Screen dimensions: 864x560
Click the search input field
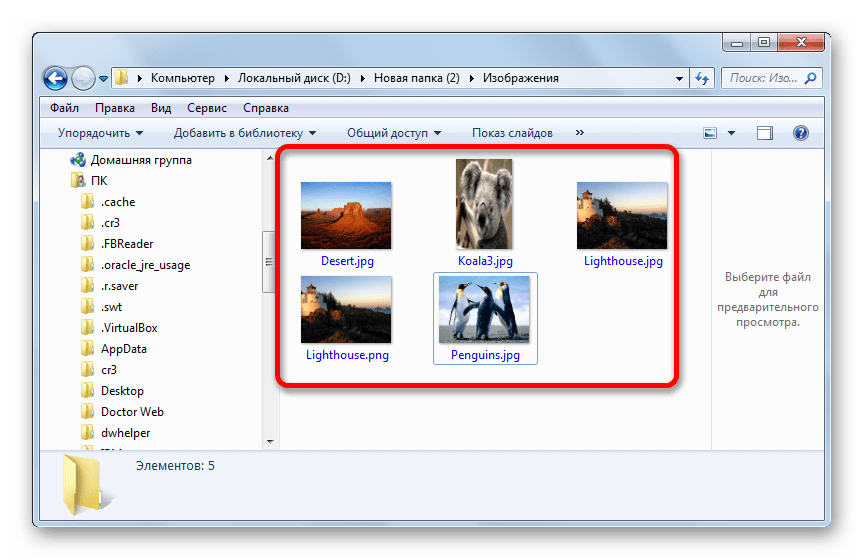(x=765, y=78)
